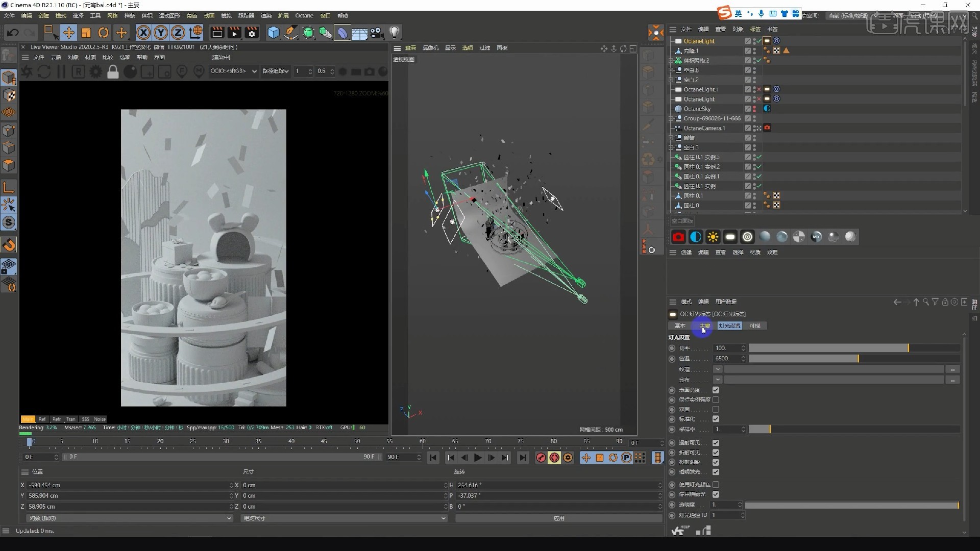Open the path tracing kernel dropdown
The image size is (980, 551).
[x=276, y=71]
